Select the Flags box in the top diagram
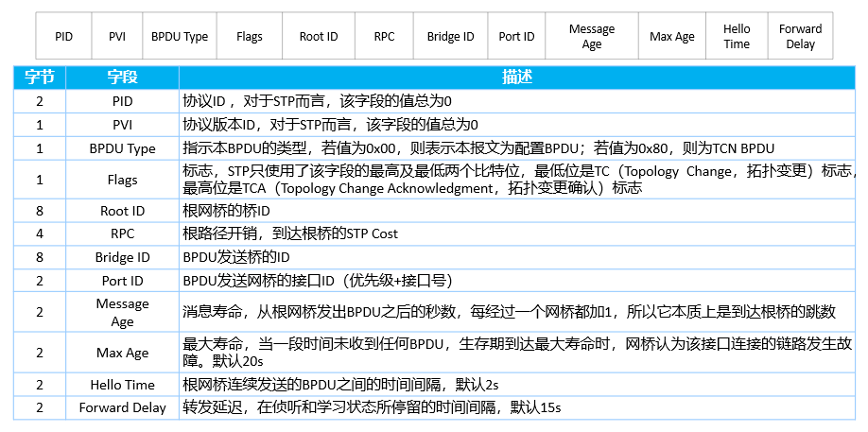This screenshot has height=432, width=868. (250, 37)
